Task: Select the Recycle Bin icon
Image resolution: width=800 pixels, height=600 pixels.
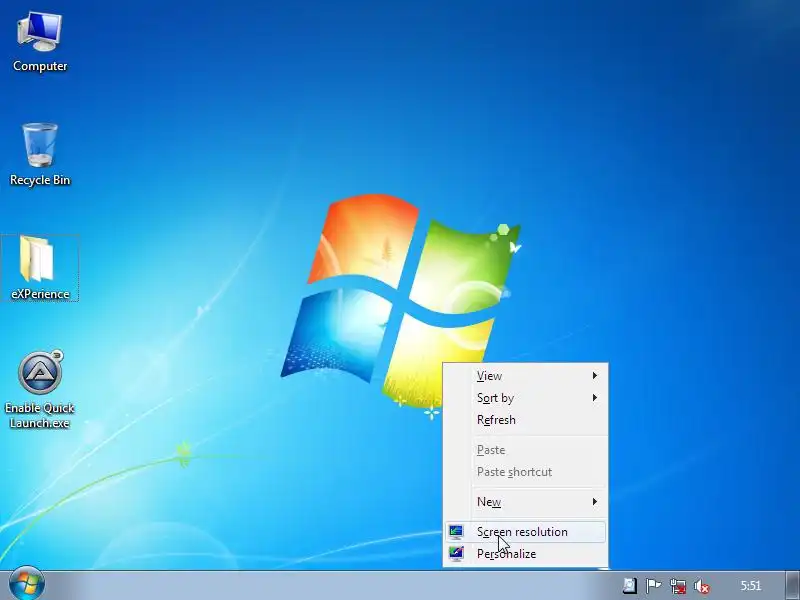Action: pos(40,154)
